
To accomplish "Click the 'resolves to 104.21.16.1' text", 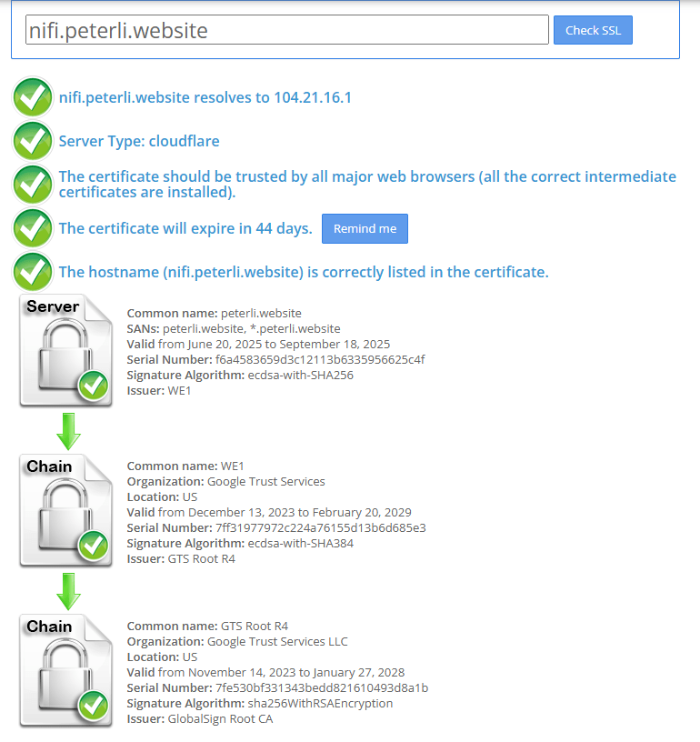I will tap(273, 97).
